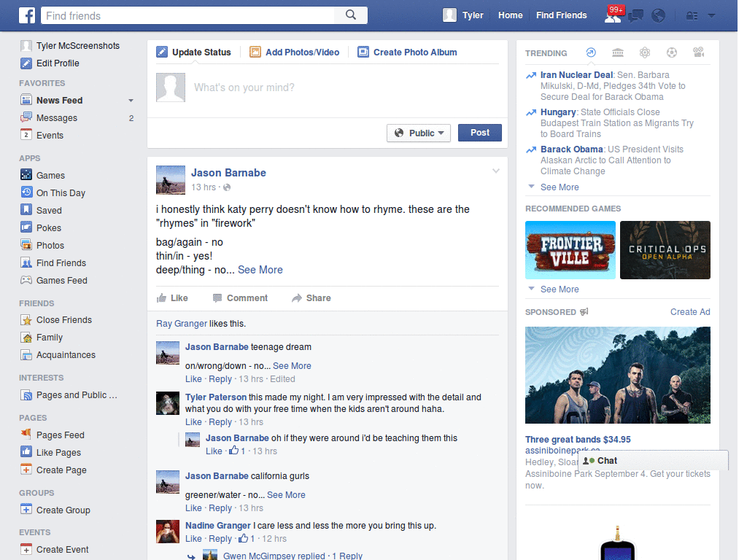Open the FrontierVille game thumbnail
The width and height of the screenshot is (747, 560).
point(570,250)
